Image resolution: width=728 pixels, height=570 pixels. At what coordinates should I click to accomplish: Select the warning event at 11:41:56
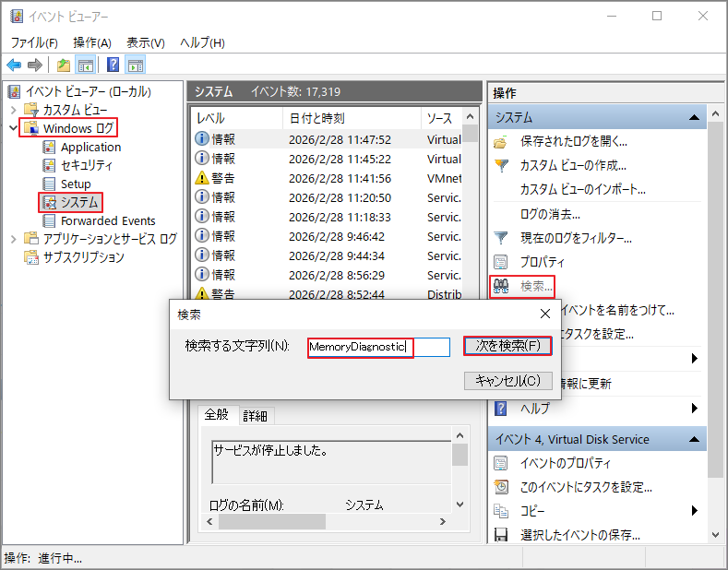(x=327, y=179)
